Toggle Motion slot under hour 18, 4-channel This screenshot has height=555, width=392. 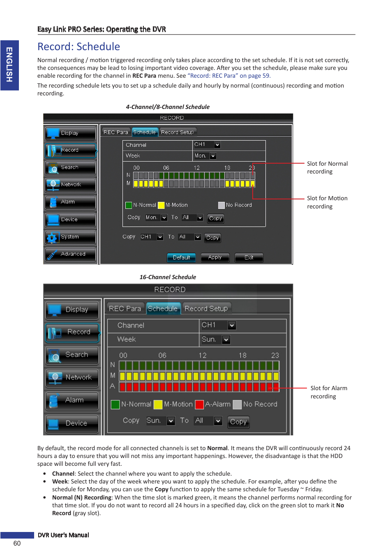click(227, 184)
